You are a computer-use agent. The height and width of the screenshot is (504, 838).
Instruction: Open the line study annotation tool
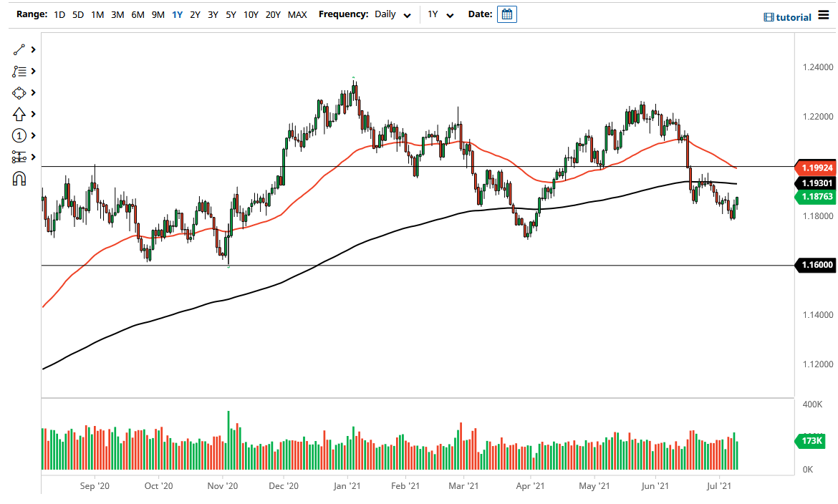click(x=17, y=71)
